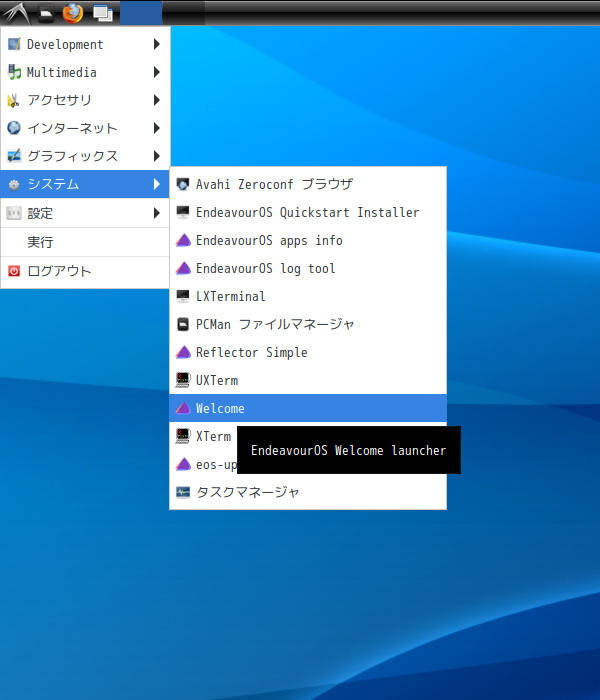Click the red ログアウト power icon
The image size is (600, 700).
click(14, 271)
